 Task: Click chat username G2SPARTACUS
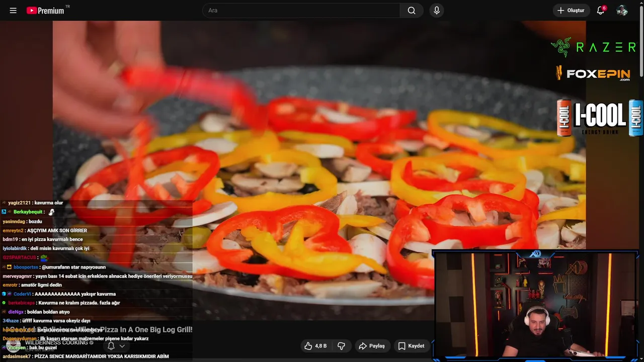click(x=19, y=257)
